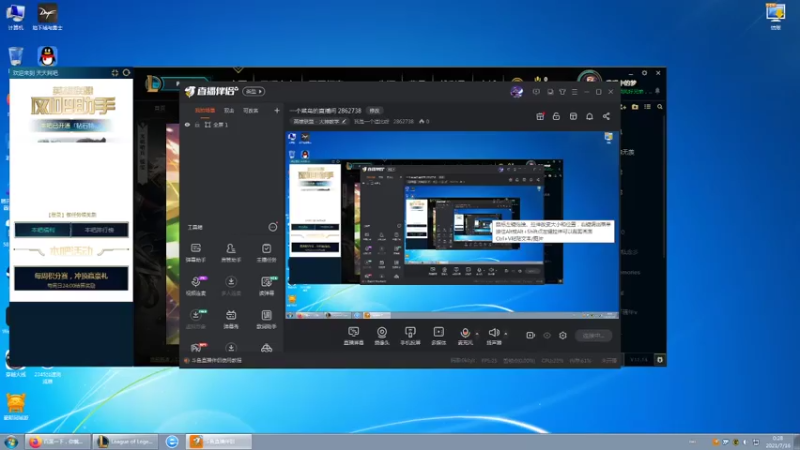Screen dimensions: 800x450
Task: Toggle preview visibility eye in bottom bar
Action: (547, 336)
